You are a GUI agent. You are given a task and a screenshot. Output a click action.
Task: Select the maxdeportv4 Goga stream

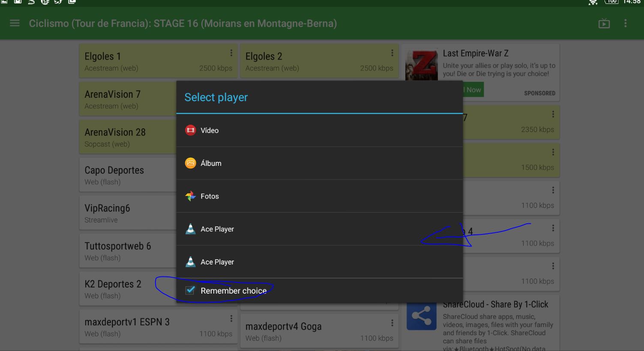[319, 331]
